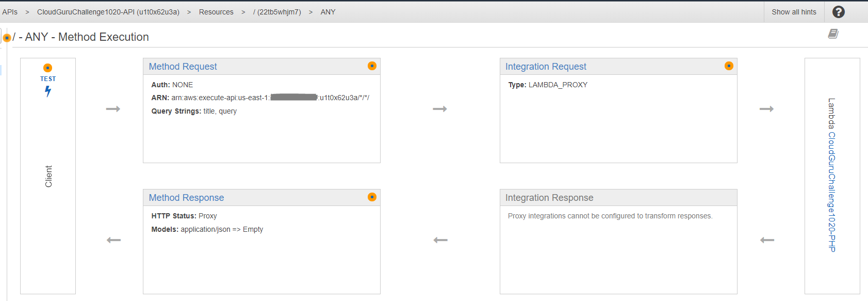Image resolution: width=868 pixels, height=301 pixels.
Task: Click the ARN execute-api value
Action: tap(270, 98)
